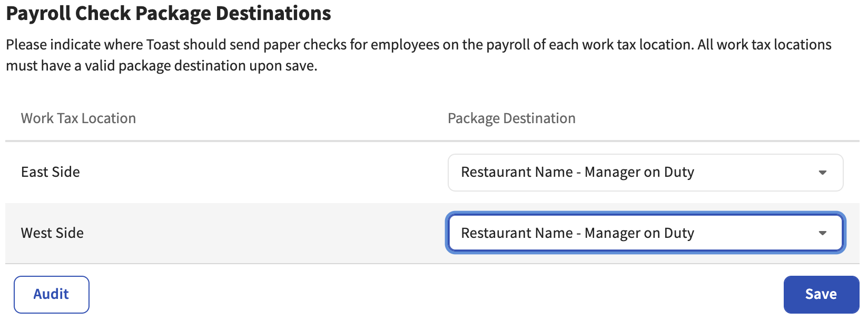The image size is (868, 321).
Task: Click the Work Tax Location column header
Action: [78, 118]
